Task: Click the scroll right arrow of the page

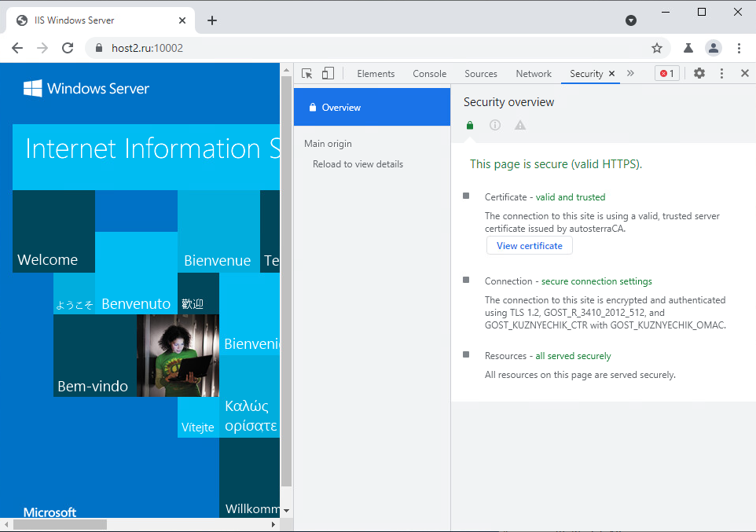Action: (x=273, y=524)
